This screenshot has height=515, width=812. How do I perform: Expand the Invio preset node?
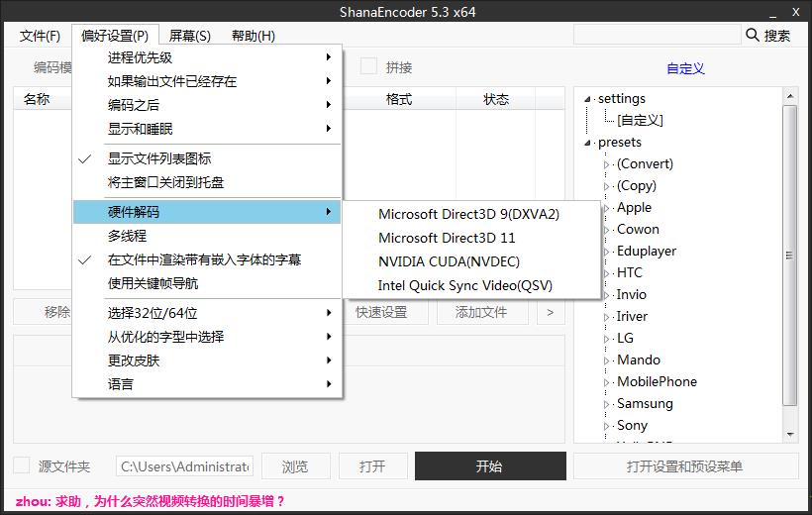click(x=606, y=295)
